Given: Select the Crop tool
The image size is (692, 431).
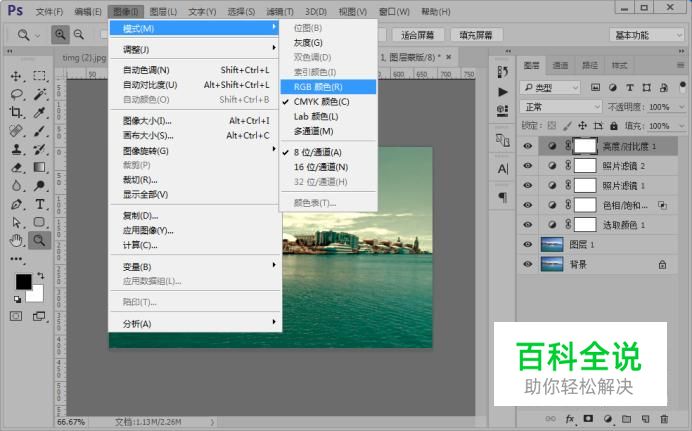Looking at the screenshot, I should click(x=16, y=112).
